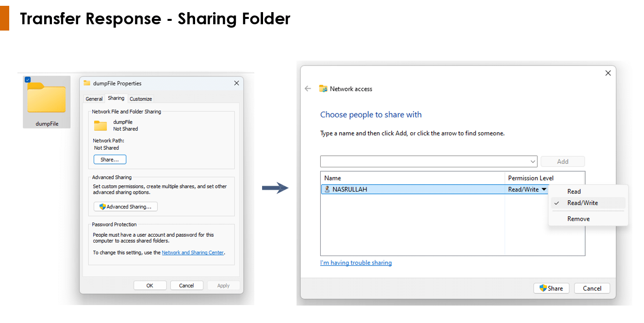
Task: Open the Read/Write permission dropdown
Action: pos(528,190)
